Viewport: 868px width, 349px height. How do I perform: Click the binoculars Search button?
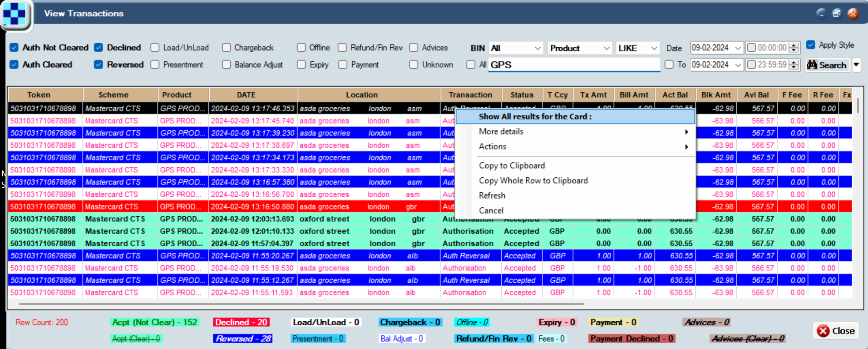click(827, 65)
